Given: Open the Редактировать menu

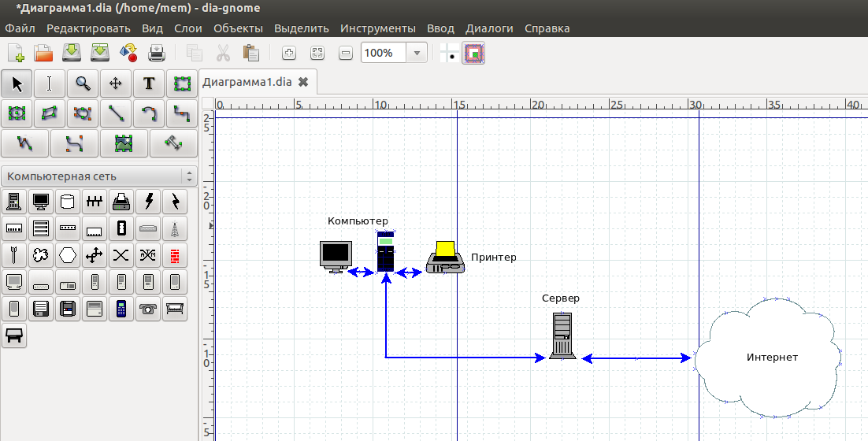Looking at the screenshot, I should 88,28.
